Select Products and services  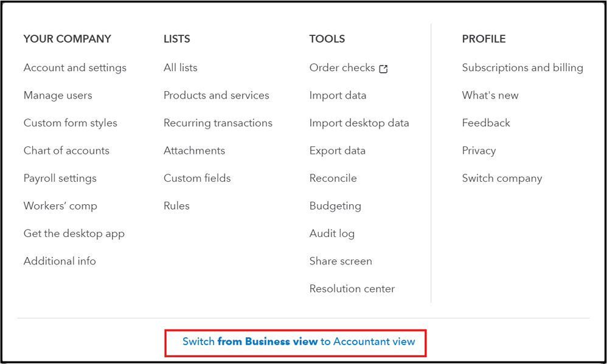216,95
